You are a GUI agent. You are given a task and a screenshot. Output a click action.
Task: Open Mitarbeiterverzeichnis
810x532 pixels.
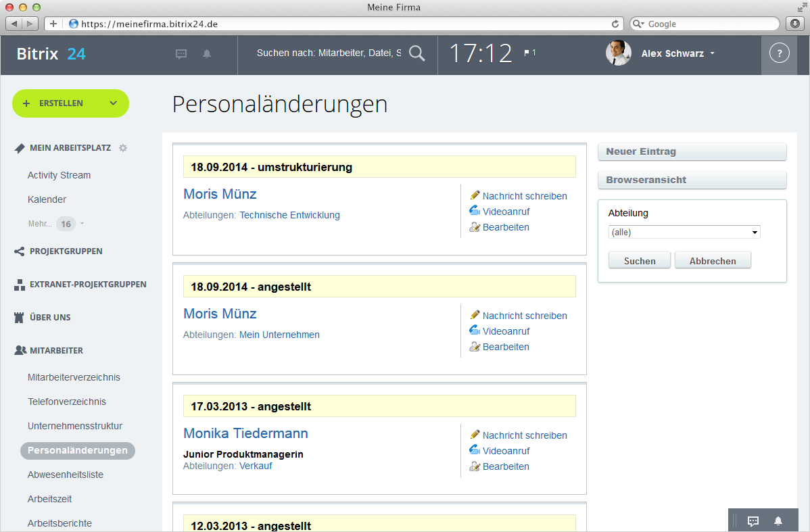74,378
